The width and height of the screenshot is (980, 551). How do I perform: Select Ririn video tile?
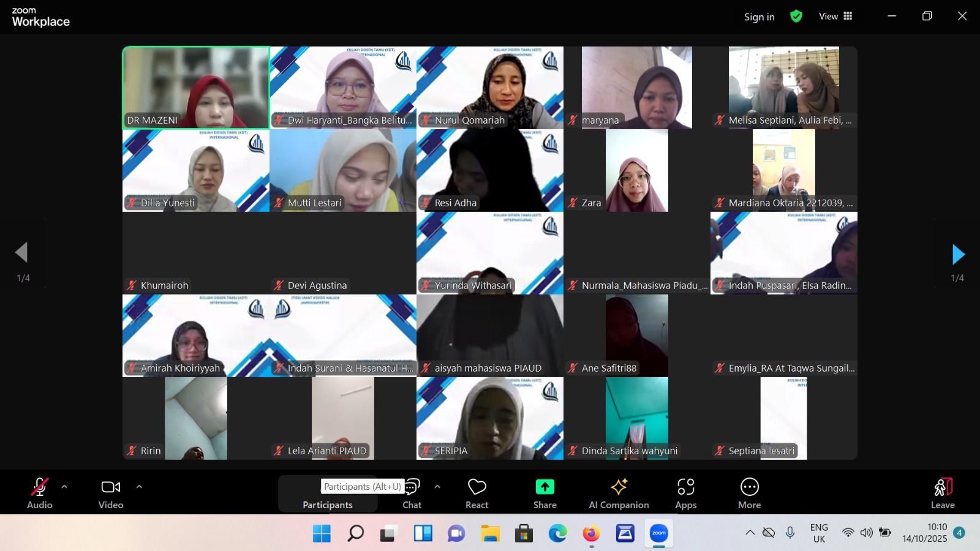click(196, 418)
